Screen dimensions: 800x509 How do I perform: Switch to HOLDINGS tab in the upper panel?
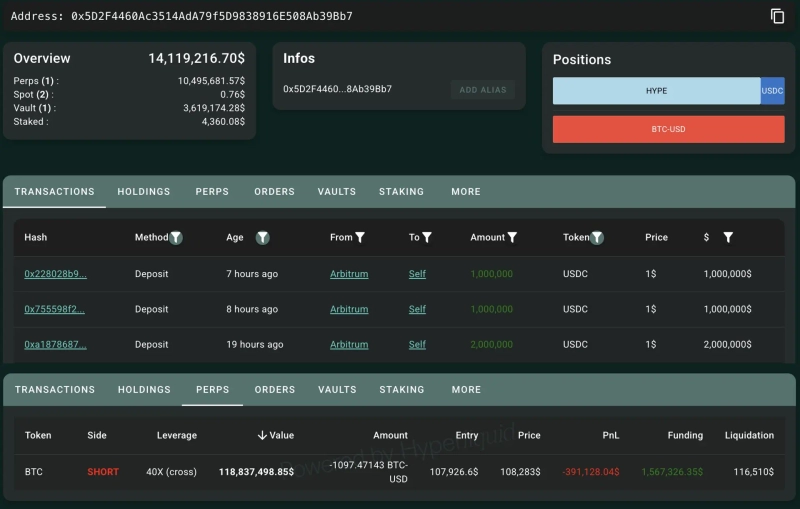coord(144,192)
